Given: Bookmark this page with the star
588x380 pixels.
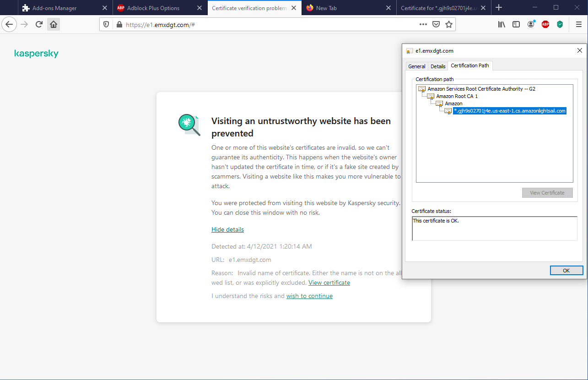Looking at the screenshot, I should 449,24.
